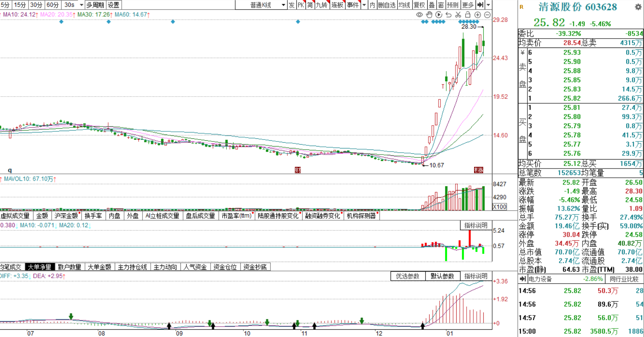
Task: Open the settings gear beside 603628
Action: [638, 7]
